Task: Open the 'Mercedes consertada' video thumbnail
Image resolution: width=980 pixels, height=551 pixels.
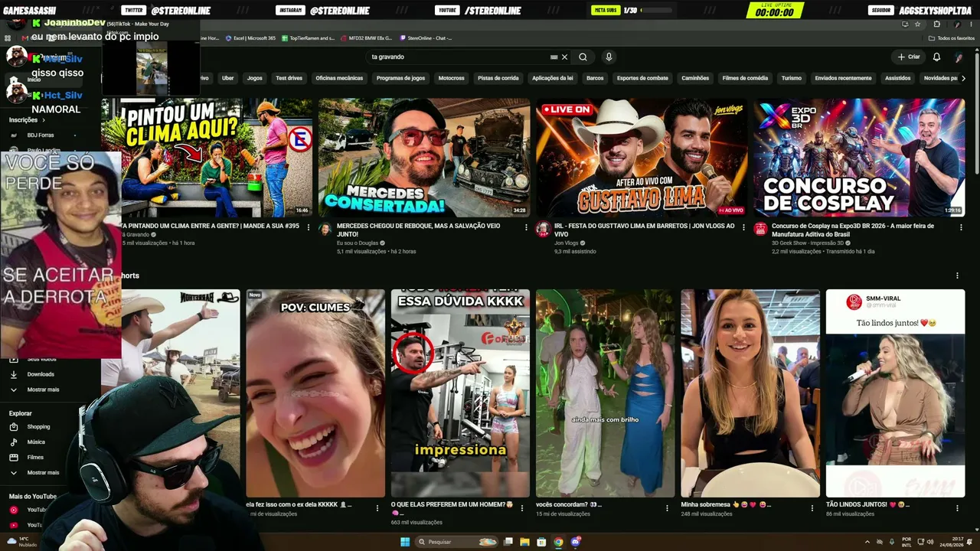Action: click(x=424, y=158)
